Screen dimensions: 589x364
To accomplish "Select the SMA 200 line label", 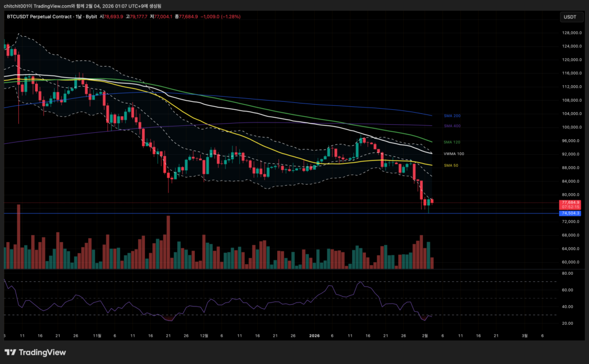I will pyautogui.click(x=452, y=116).
